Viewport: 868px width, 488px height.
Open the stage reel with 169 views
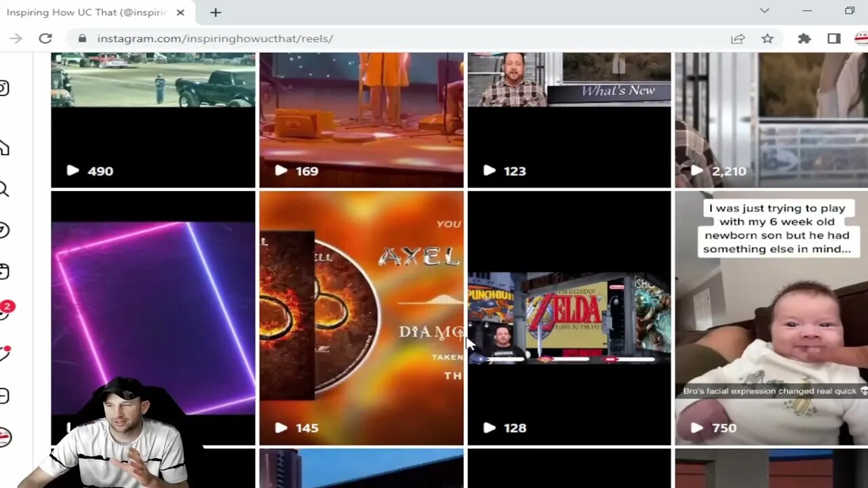click(x=361, y=120)
